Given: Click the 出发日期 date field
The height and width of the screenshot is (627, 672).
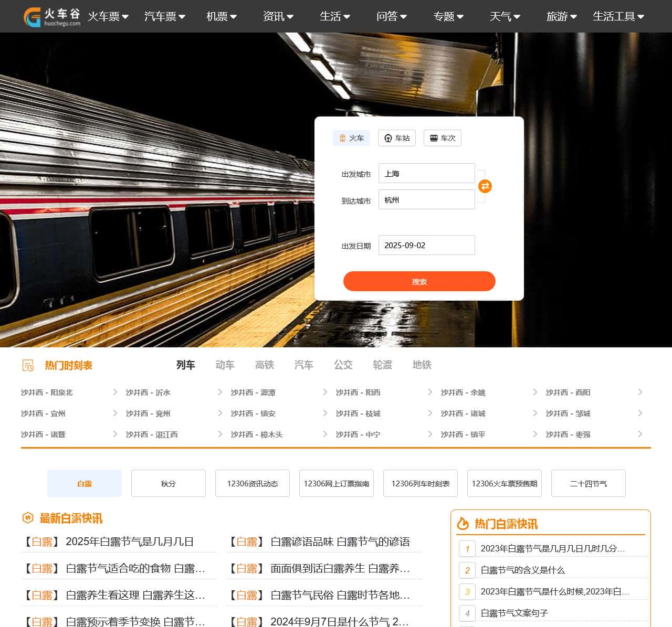Looking at the screenshot, I should pos(426,245).
